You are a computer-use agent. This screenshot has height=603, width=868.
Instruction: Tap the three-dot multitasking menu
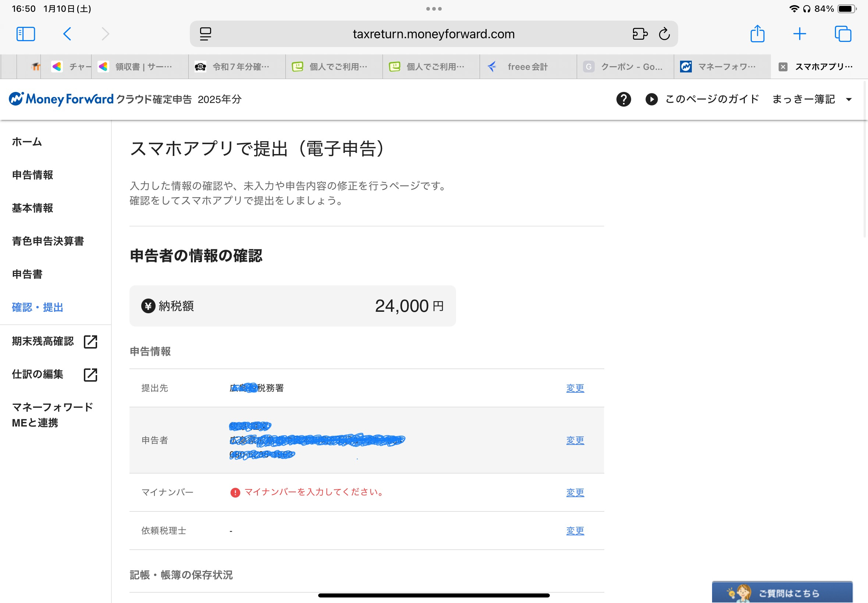[x=434, y=9]
